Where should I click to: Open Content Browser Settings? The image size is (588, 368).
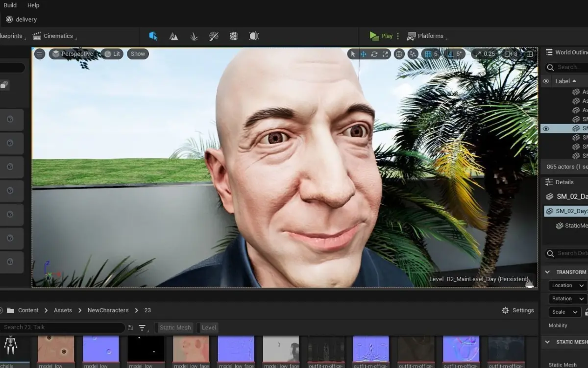pyautogui.click(x=518, y=310)
